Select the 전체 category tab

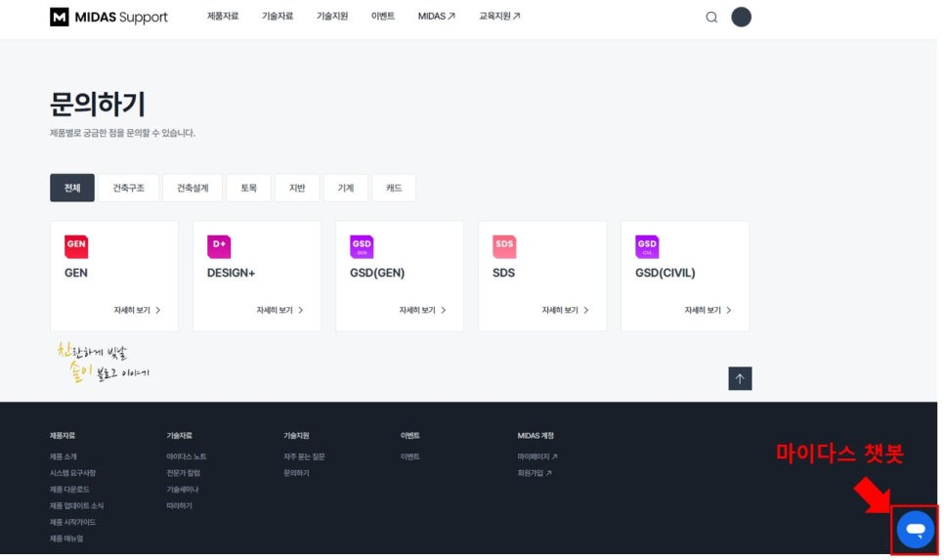(x=72, y=188)
